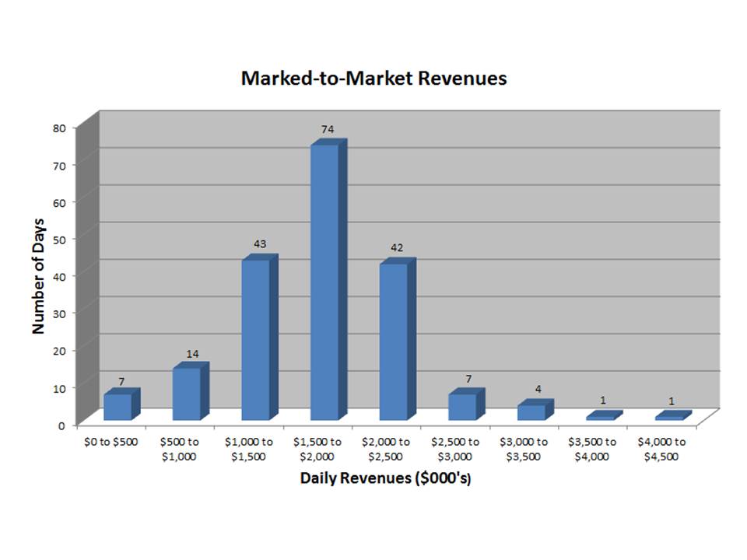The height and width of the screenshot is (560, 747).
Task: Click the data label showing 43
Action: tap(260, 244)
